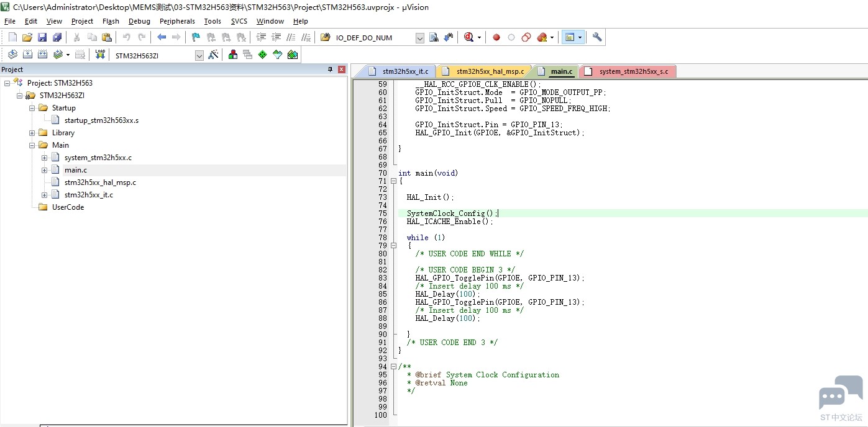Click the Insert/Remove Breakpoint red dot icon
Viewport: 868px width, 427px height.
click(x=496, y=37)
